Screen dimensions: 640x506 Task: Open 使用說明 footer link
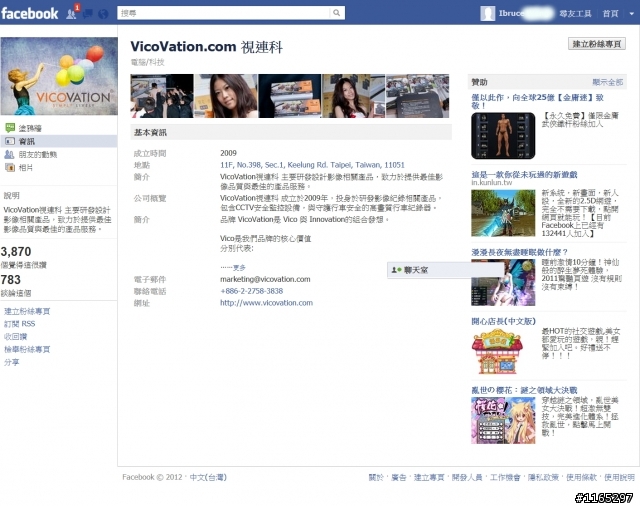[619, 477]
